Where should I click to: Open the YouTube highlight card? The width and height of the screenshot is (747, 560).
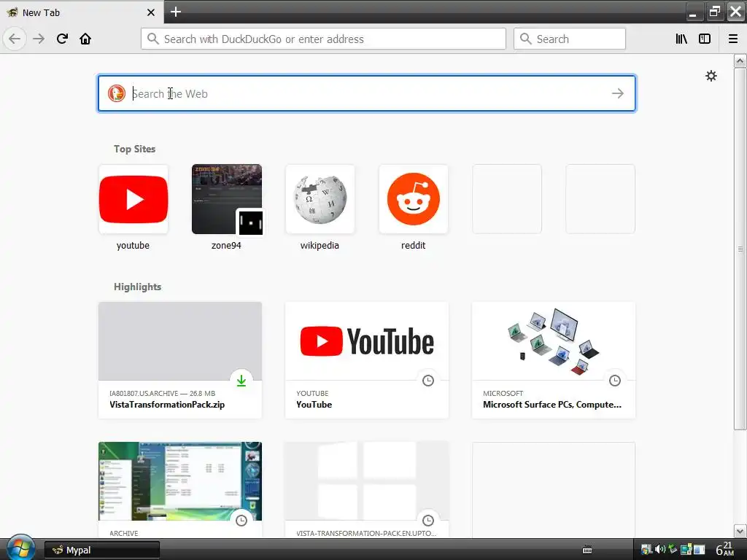pyautogui.click(x=367, y=360)
